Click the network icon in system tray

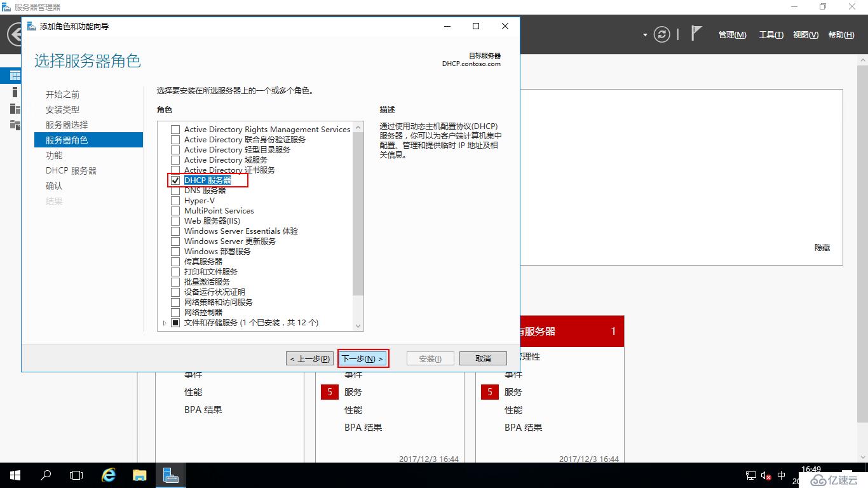click(x=750, y=476)
